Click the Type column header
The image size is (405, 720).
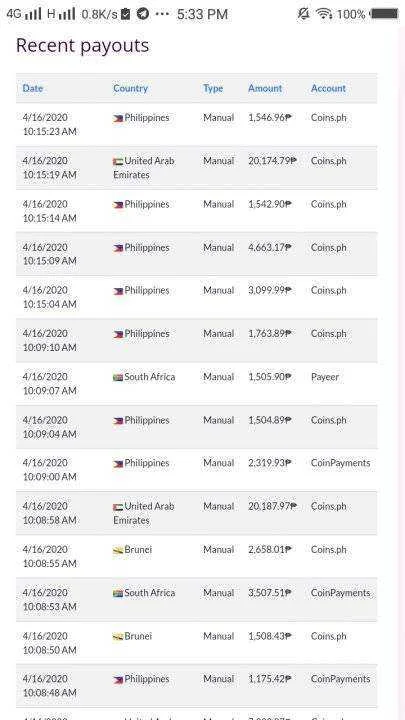[213, 88]
